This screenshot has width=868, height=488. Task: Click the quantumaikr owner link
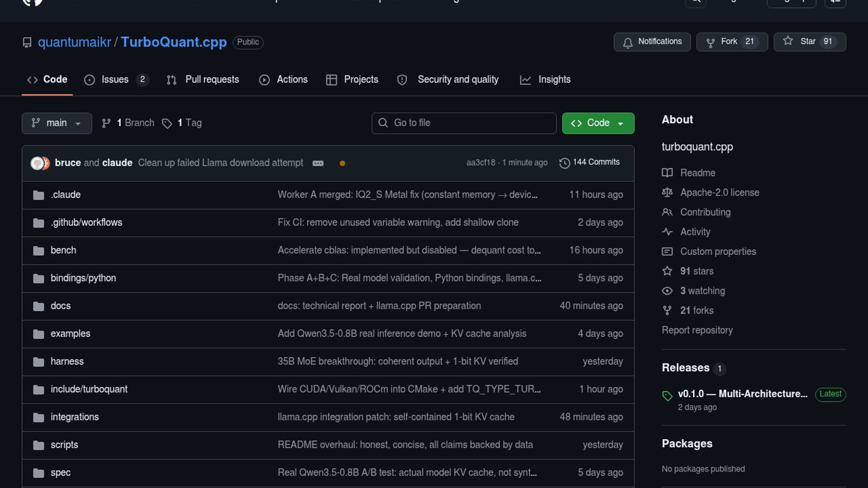[x=74, y=42]
